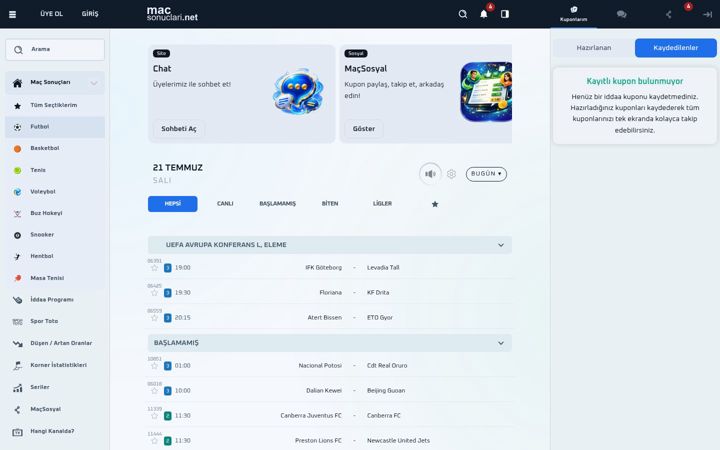Click KF Drita team name
This screenshot has width=720, height=450.
378,292
